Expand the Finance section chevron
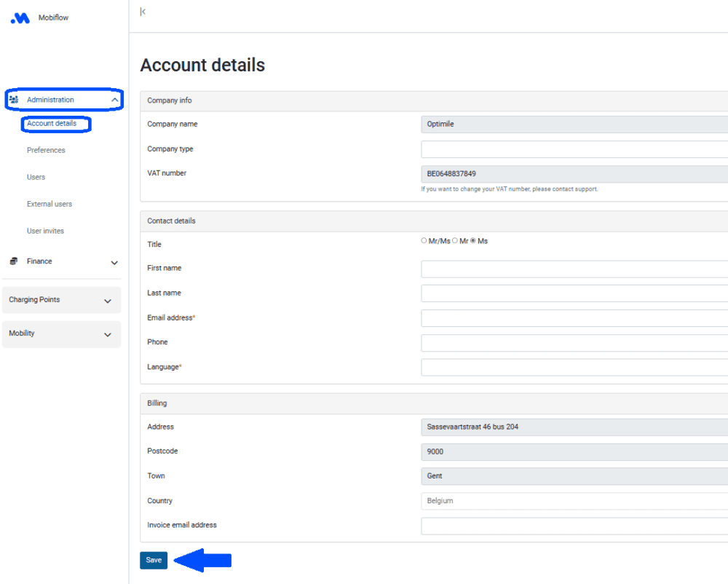The image size is (728, 584). tap(114, 262)
